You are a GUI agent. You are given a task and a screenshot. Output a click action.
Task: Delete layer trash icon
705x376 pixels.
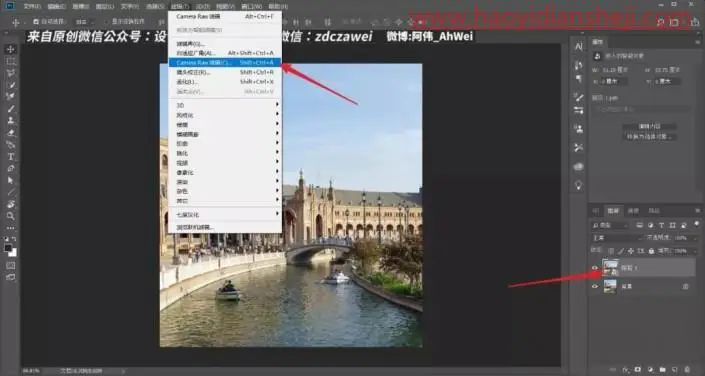click(x=687, y=370)
